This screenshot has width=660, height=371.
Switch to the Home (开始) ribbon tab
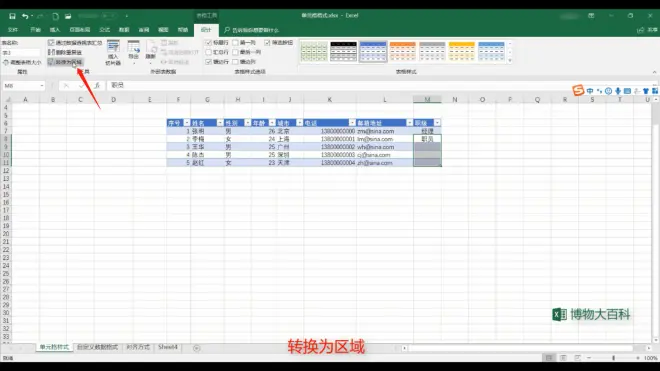[x=35, y=30]
